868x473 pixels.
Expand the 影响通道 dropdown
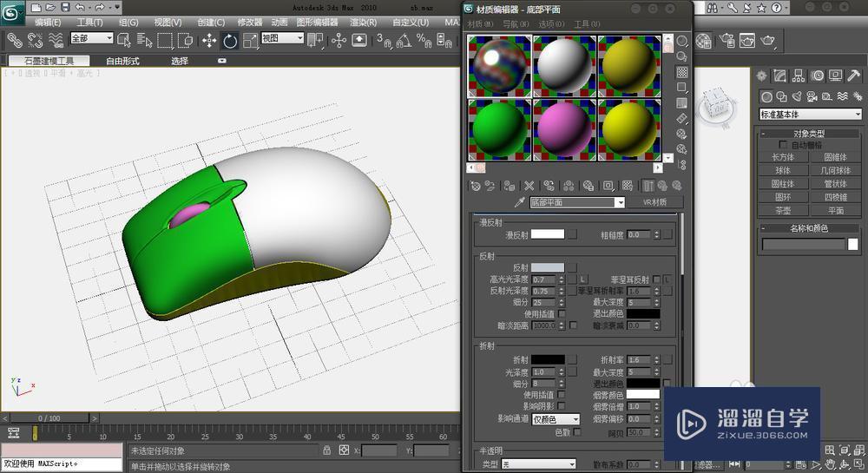556,419
